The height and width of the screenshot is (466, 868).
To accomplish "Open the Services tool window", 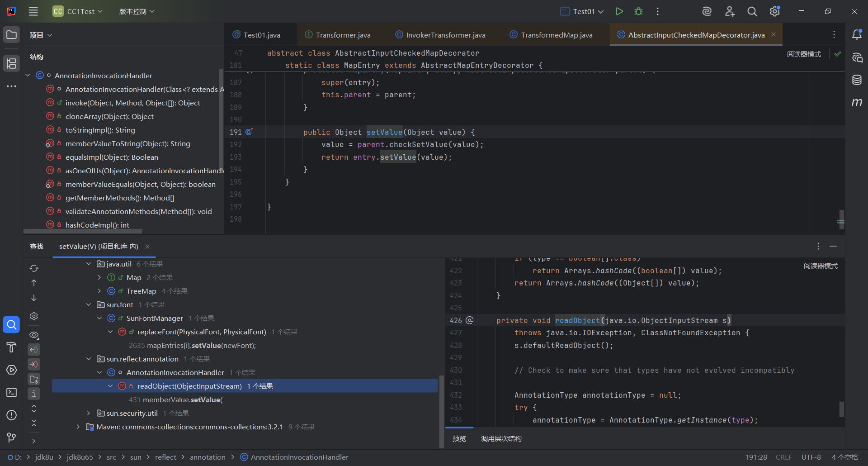I will tap(11, 370).
